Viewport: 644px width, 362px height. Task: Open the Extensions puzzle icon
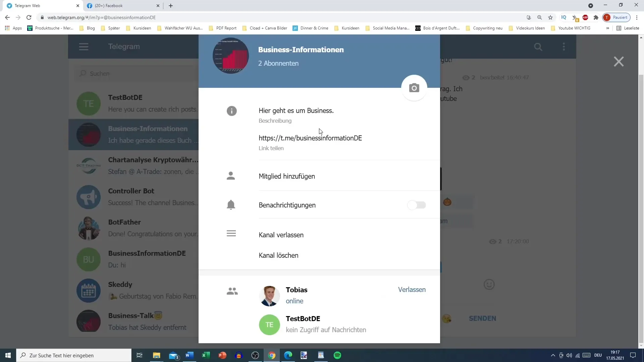pyautogui.click(x=596, y=17)
